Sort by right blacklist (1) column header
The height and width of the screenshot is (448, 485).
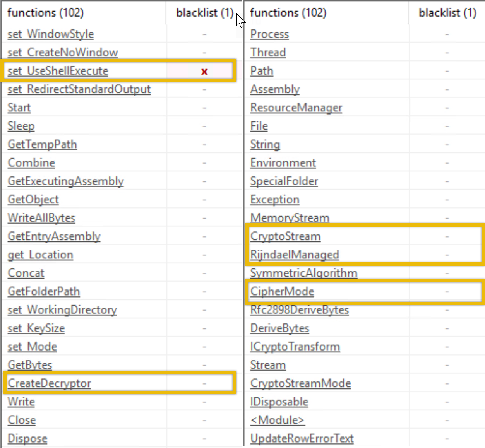(447, 13)
